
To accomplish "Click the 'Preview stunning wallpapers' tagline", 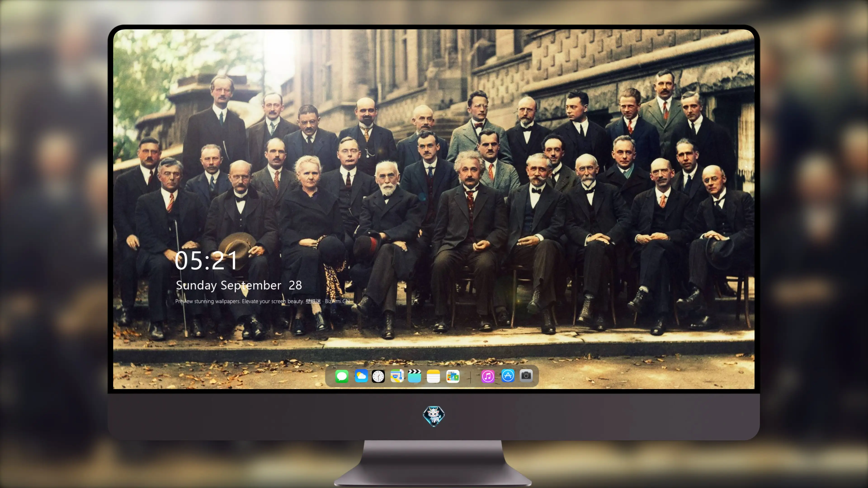I will 262,301.
